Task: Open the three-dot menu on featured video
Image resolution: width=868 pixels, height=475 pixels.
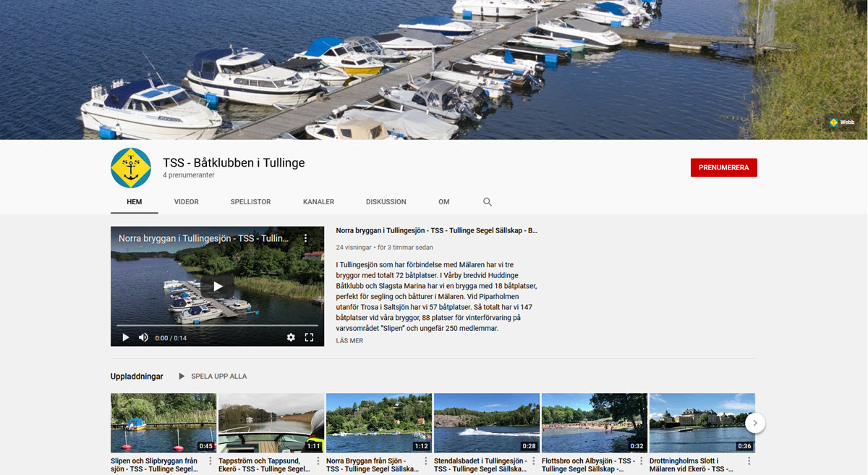Action: (x=305, y=238)
